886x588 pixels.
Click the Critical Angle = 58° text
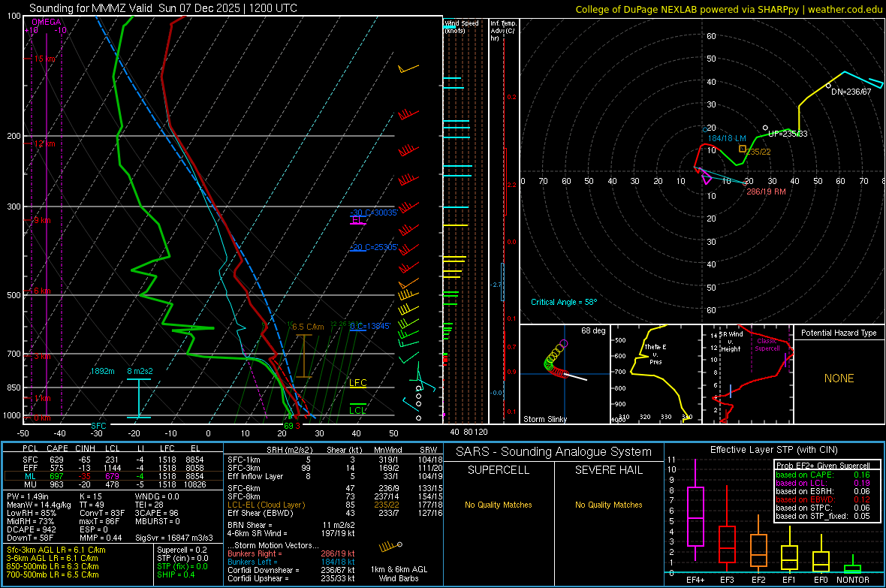(564, 302)
